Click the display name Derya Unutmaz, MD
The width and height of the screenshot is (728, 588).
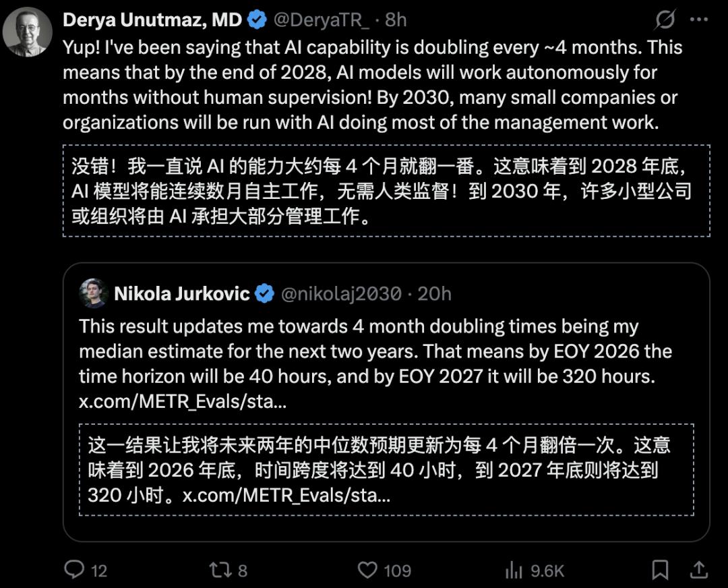pos(152,20)
